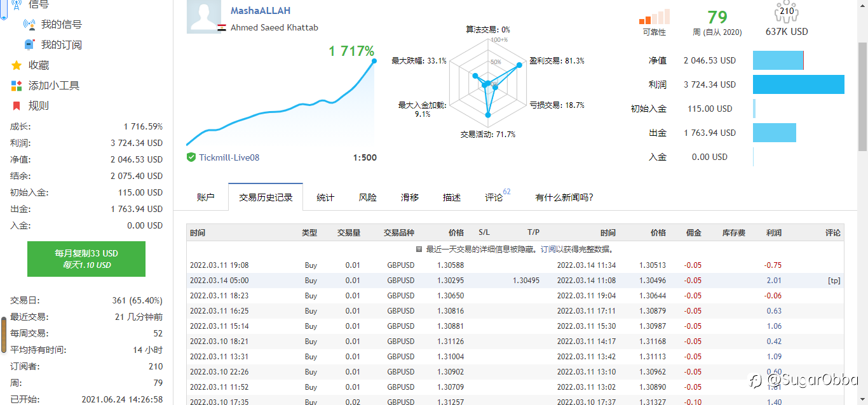This screenshot has width=868, height=405.
Task: Open the 有什么新闻吗? tab
Action: tap(564, 197)
